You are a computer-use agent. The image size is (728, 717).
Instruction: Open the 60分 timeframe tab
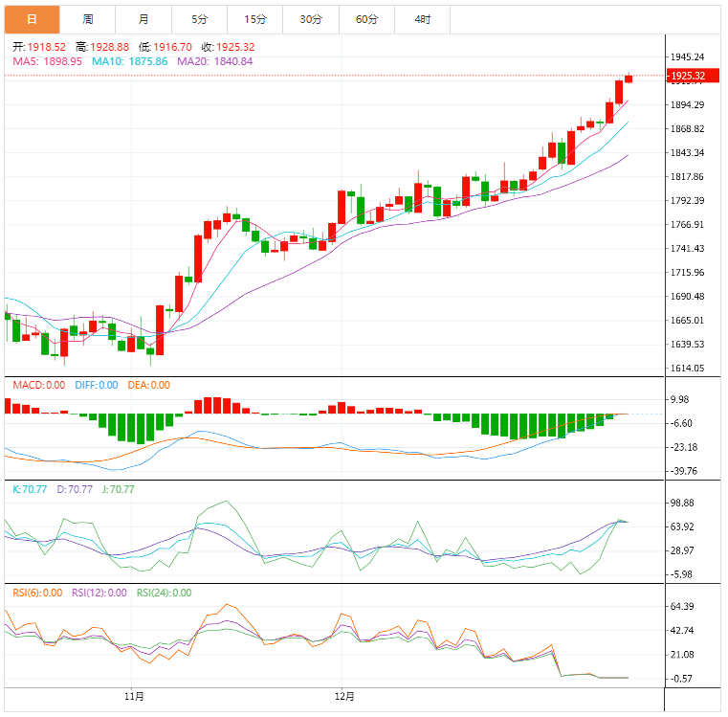366,19
